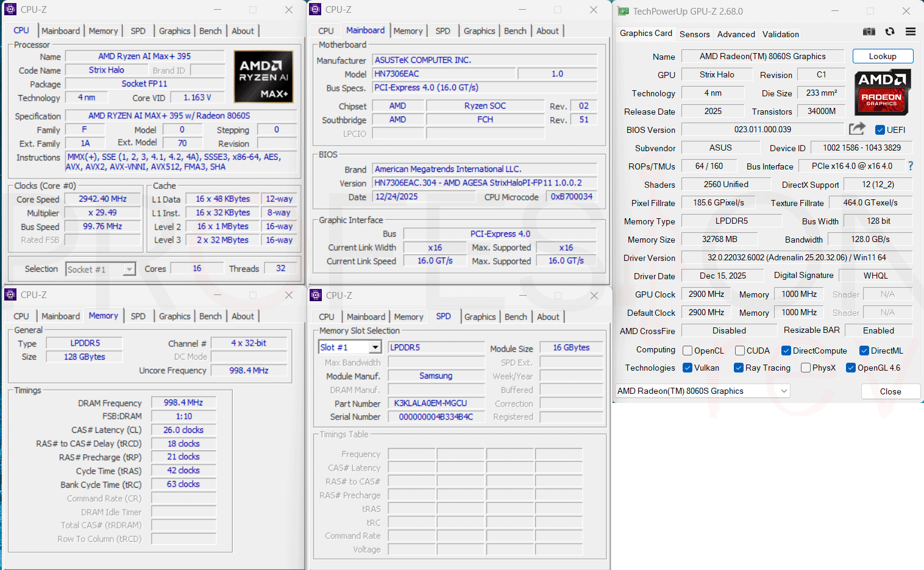This screenshot has height=570, width=924.
Task: Open the GPU-Z hamburger menu
Action: (911, 32)
